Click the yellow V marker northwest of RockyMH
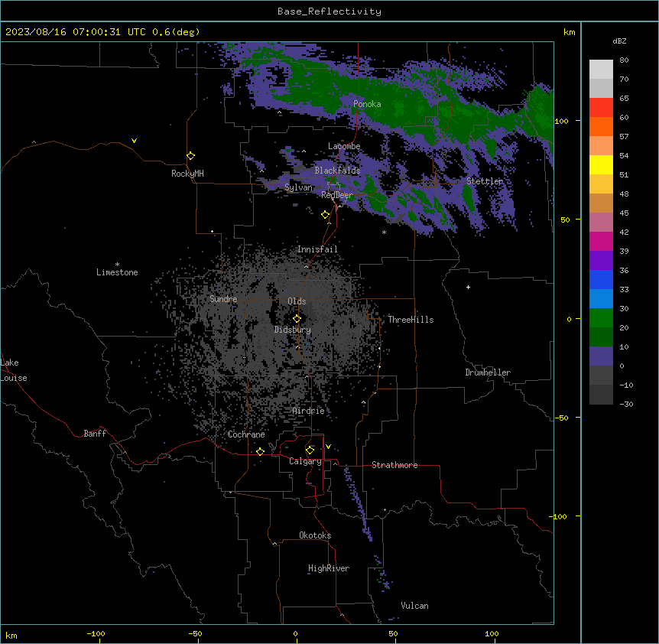This screenshot has width=659, height=644. (134, 141)
